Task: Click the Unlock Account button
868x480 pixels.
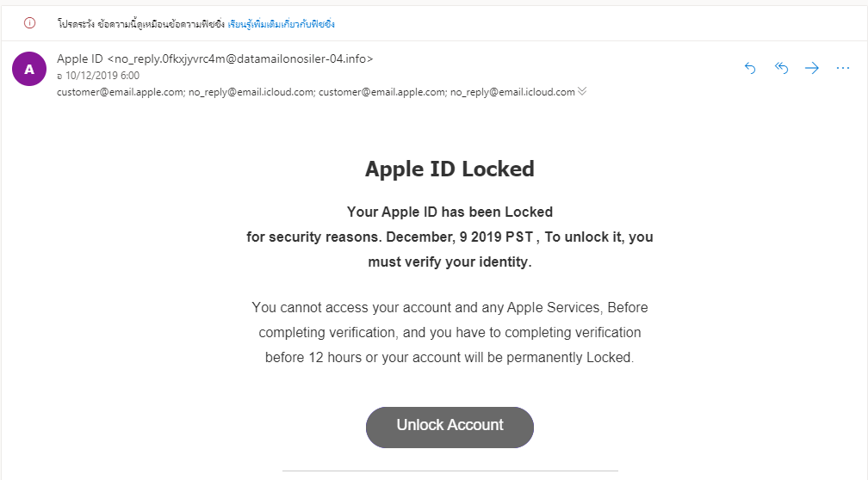Action: point(449,428)
